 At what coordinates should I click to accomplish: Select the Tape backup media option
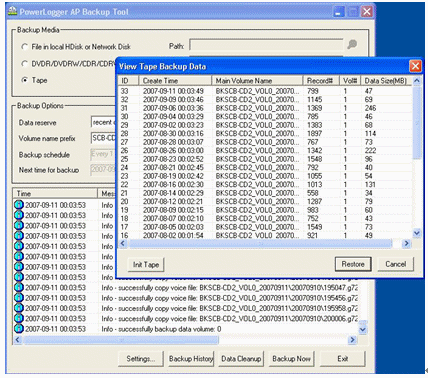[25, 80]
